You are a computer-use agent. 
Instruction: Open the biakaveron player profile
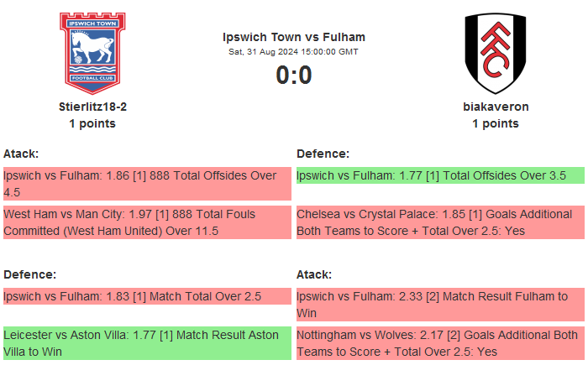(496, 107)
